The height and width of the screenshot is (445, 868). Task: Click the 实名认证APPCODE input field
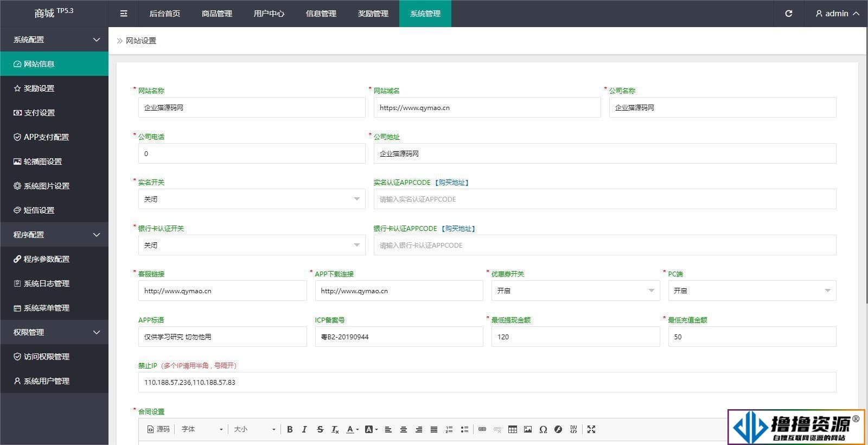point(605,199)
